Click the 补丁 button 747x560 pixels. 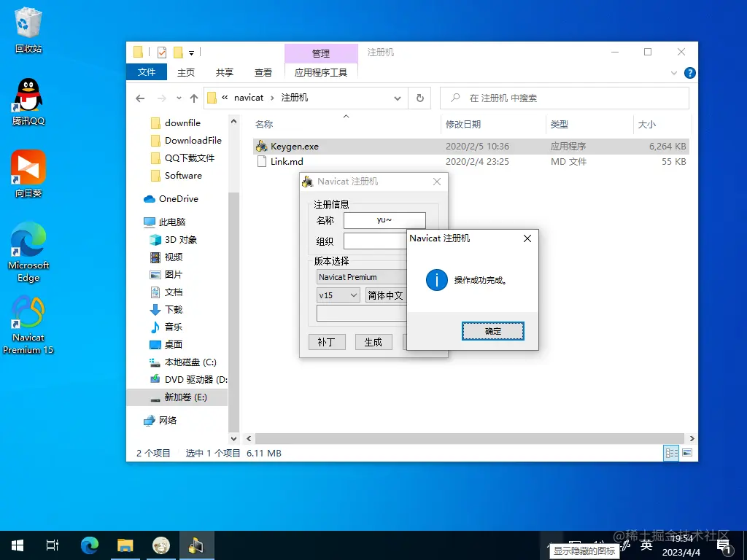[327, 342]
